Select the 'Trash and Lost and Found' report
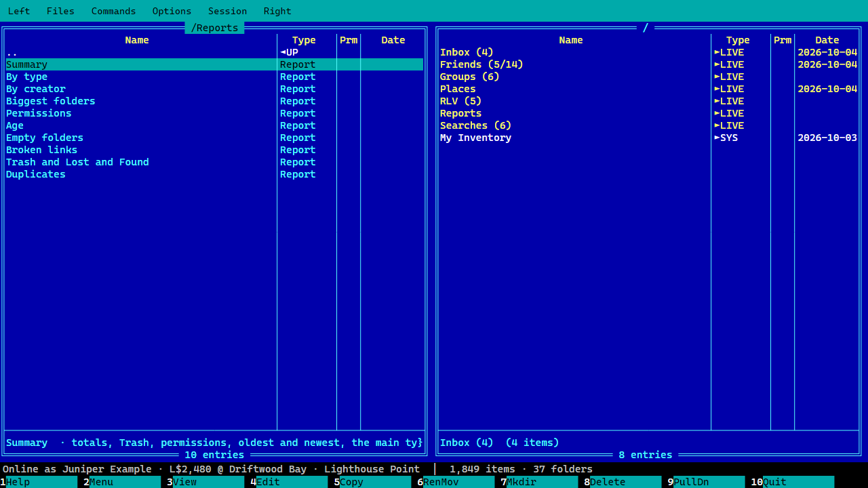This screenshot has width=868, height=488. [x=214, y=162]
